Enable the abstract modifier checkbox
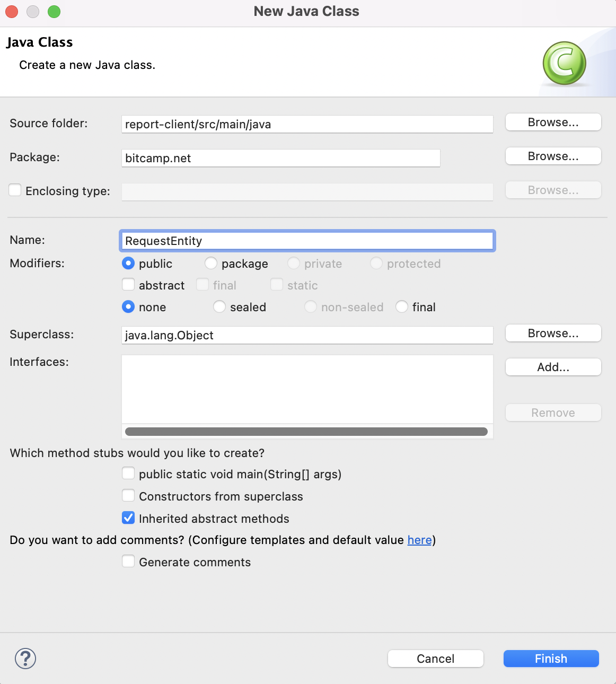 pyautogui.click(x=128, y=285)
